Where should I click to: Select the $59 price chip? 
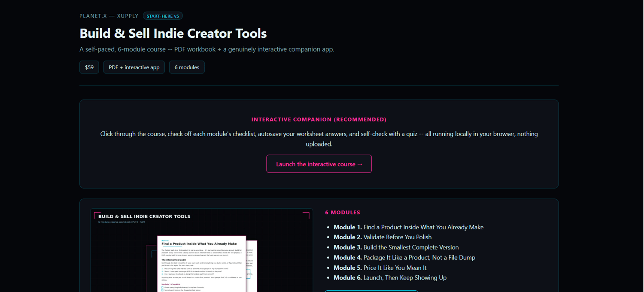point(89,67)
